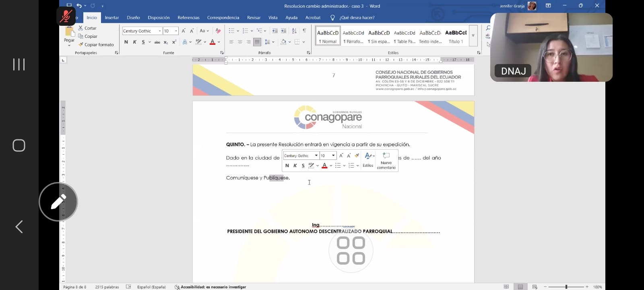644x290 pixels.
Task: Increase indent in the Párrafo group
Action: [x=284, y=31]
